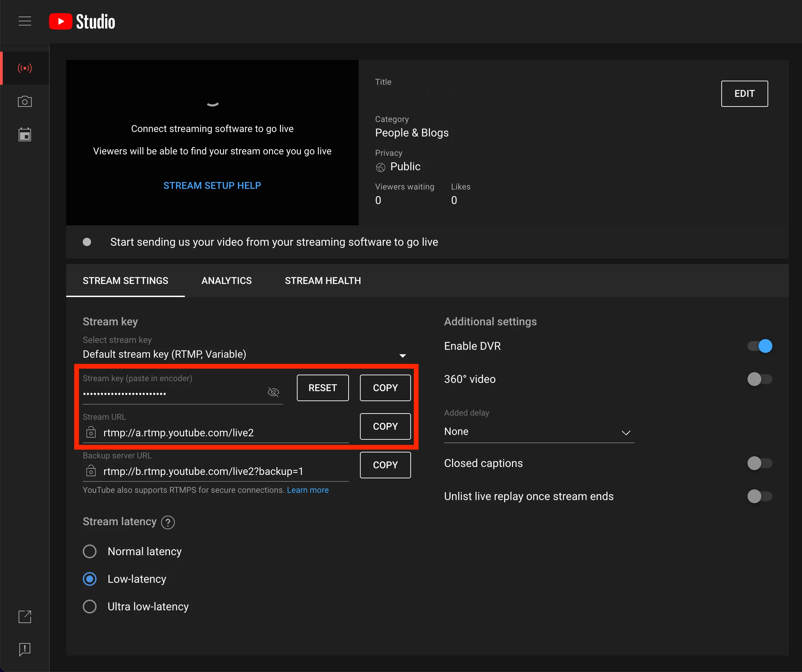Click the share/export icon in sidebar
Image resolution: width=802 pixels, height=672 pixels.
tap(25, 616)
